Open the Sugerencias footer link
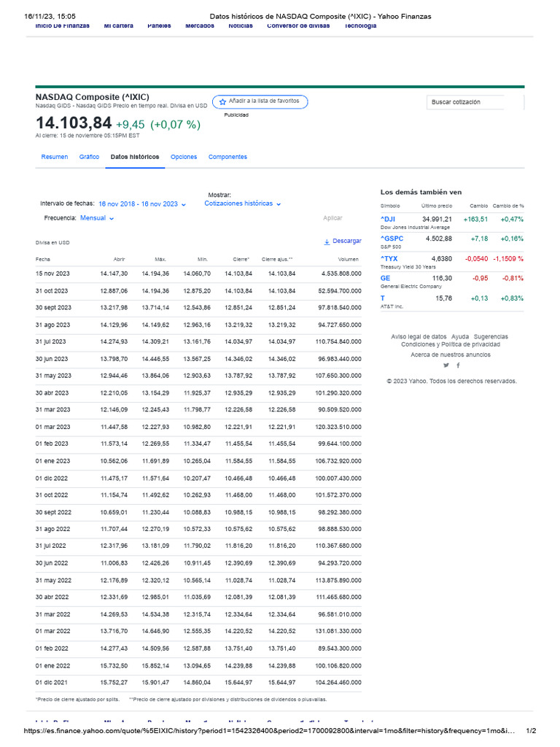The height and width of the screenshot is (747, 560). pos(491,337)
